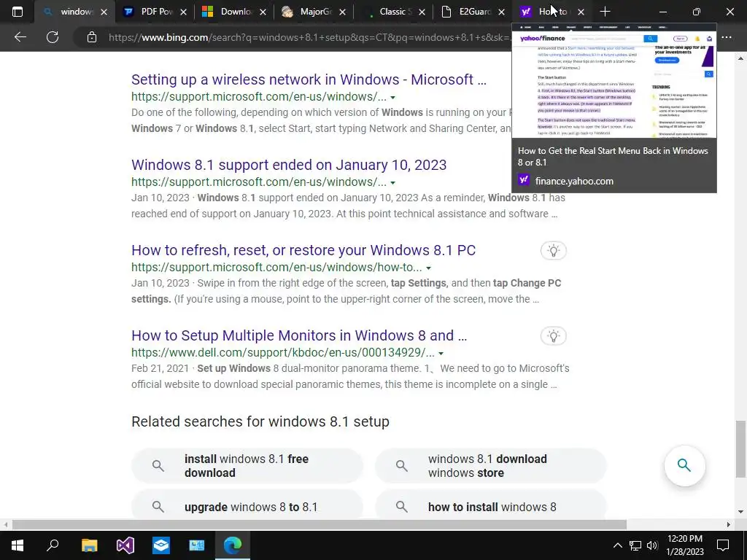Open Setting up a wireless network result

pos(309,79)
